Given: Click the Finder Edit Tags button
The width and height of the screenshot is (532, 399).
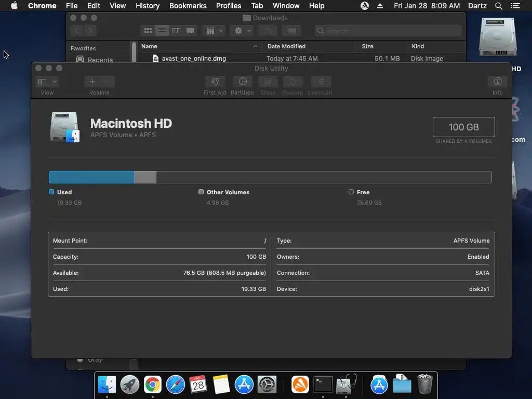Looking at the screenshot, I should pos(291,31).
